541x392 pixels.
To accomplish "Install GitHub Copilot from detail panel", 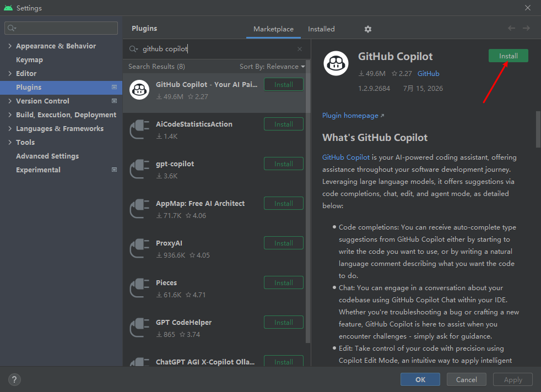I will 508,56.
